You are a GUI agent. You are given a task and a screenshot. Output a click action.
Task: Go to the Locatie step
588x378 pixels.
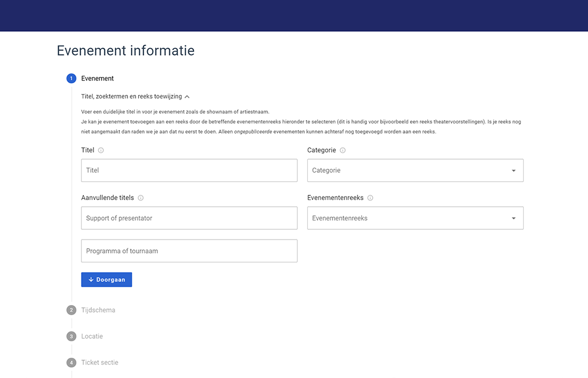[92, 337]
